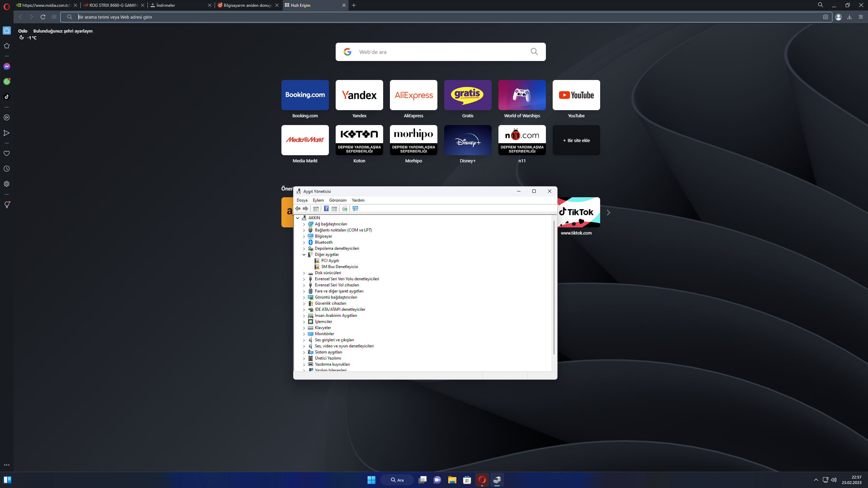Image resolution: width=868 pixels, height=488 pixels.
Task: Open the Eylem menu
Action: [318, 200]
